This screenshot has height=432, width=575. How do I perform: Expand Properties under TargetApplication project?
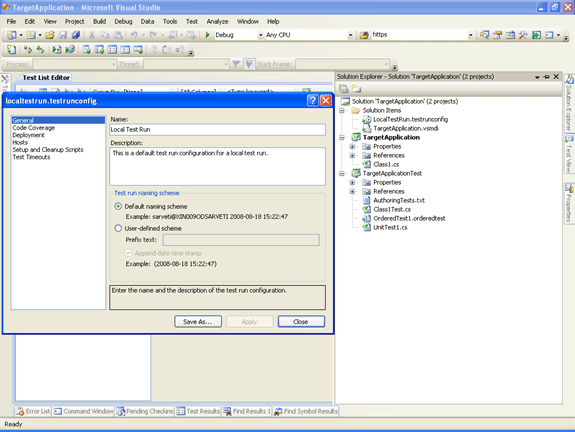(352, 146)
